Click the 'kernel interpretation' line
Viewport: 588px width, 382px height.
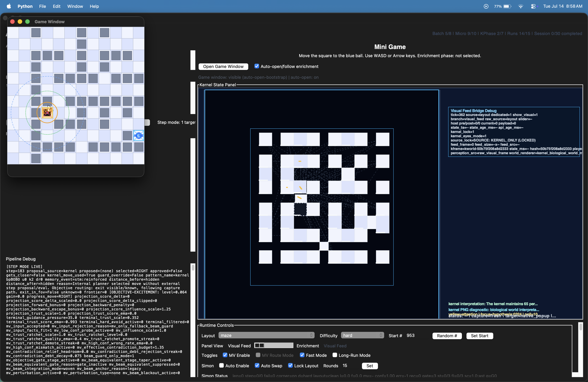click(493, 304)
